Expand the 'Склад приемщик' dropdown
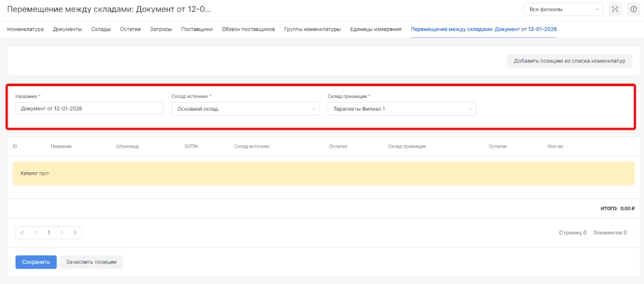The height and width of the screenshot is (284, 644). point(401,109)
